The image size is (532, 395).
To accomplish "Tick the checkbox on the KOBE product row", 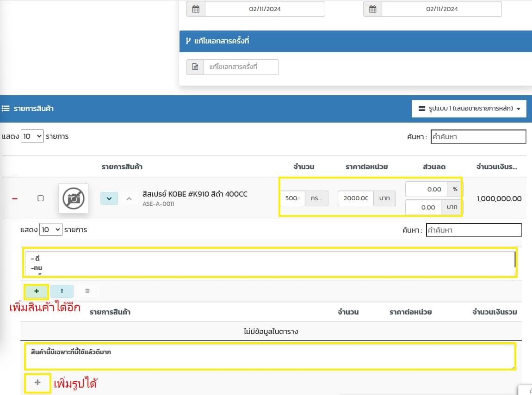I will coord(41,198).
